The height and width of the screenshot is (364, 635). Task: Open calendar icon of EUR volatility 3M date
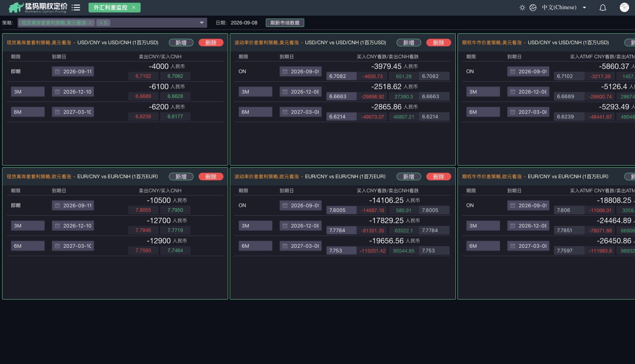pos(285,226)
